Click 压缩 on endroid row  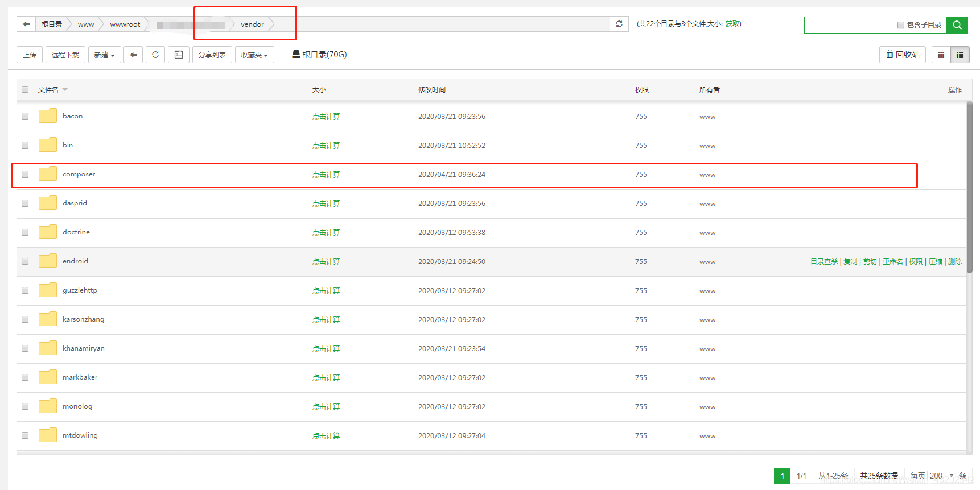click(936, 262)
